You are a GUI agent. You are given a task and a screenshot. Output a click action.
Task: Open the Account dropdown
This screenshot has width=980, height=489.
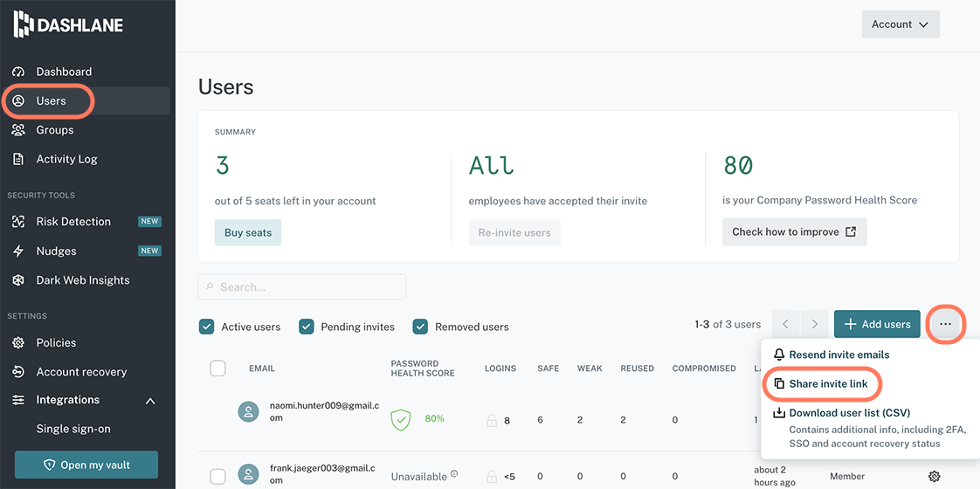click(x=901, y=24)
